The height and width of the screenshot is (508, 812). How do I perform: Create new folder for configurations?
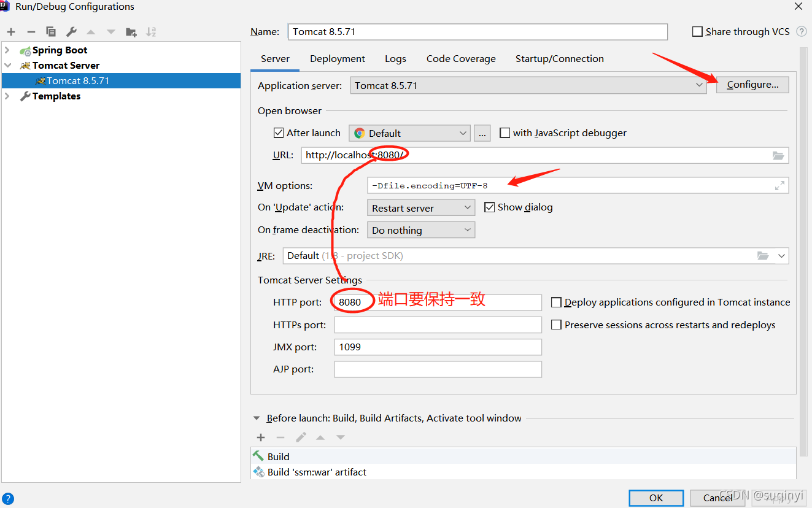click(x=131, y=32)
